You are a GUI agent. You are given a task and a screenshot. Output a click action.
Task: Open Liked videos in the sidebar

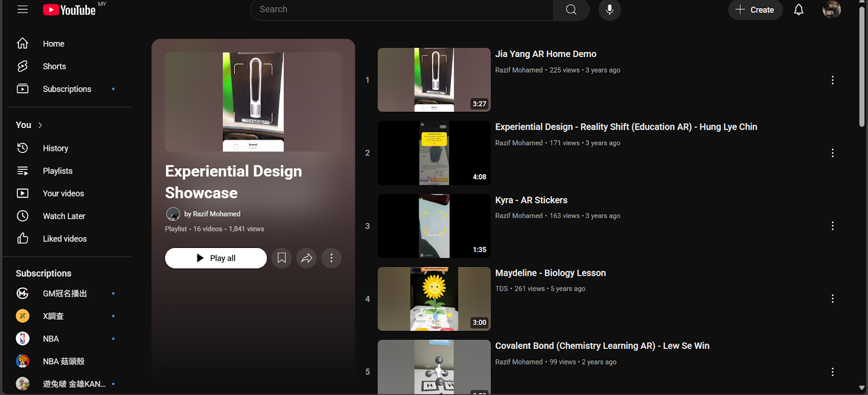pos(70,239)
